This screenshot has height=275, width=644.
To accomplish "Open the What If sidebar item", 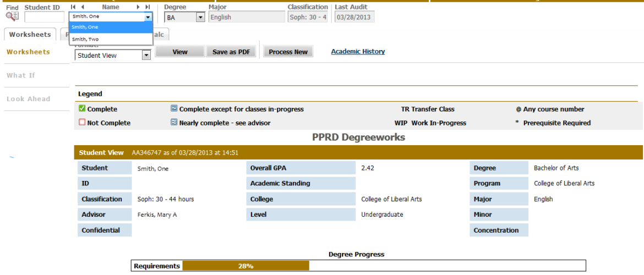I will tap(21, 75).
